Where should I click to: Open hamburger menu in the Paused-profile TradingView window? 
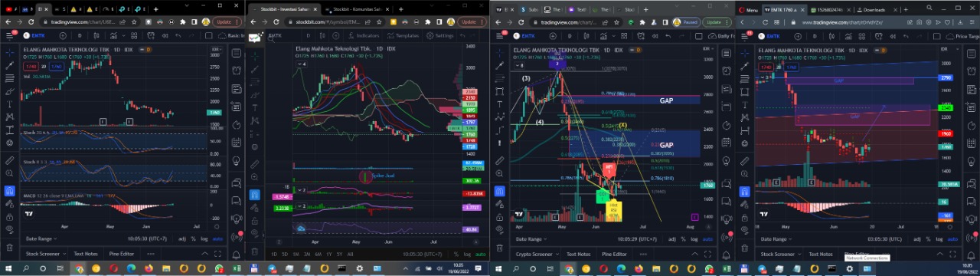pyautogui.click(x=499, y=35)
